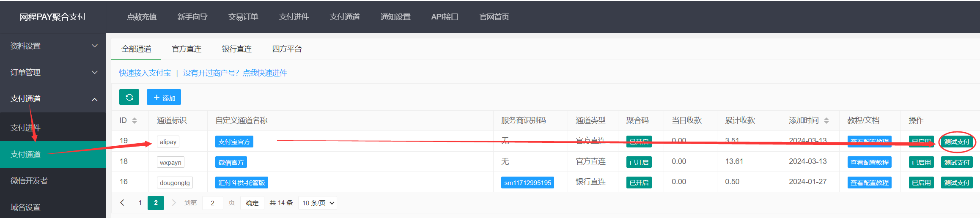Viewport: 980px width, 218px height.
Task: Toggle 已开启 status for the wxpayn row
Action: (639, 162)
